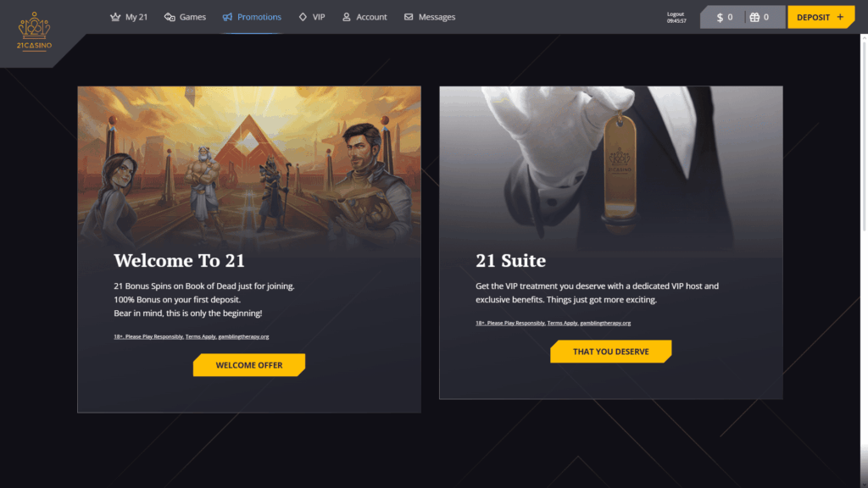Click the envelope icon beside Messages

[409, 17]
